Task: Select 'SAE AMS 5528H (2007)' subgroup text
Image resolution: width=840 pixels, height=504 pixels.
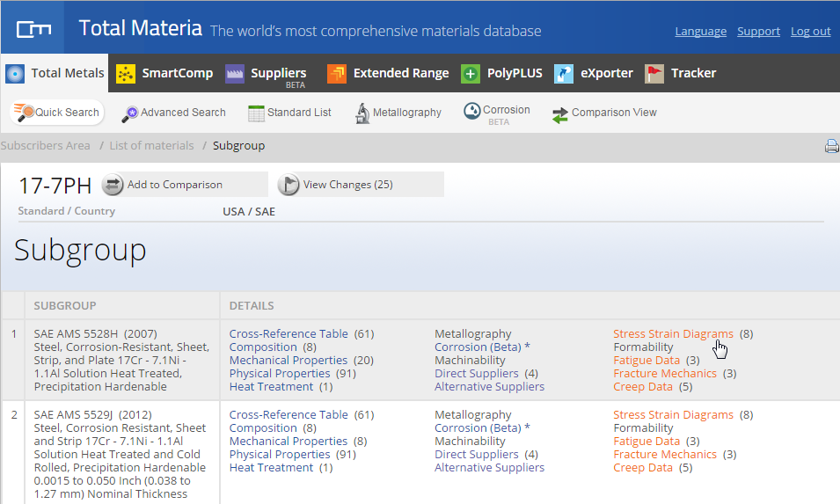Action: 95,333
